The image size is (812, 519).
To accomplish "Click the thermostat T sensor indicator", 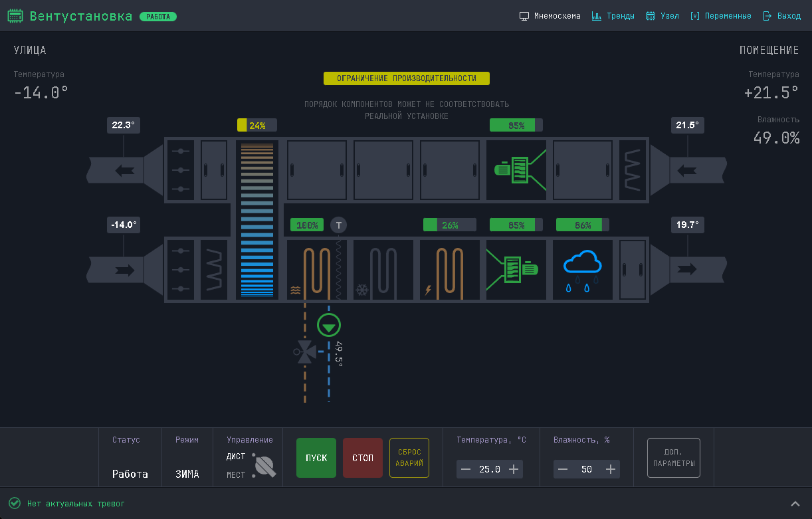I will (x=339, y=225).
